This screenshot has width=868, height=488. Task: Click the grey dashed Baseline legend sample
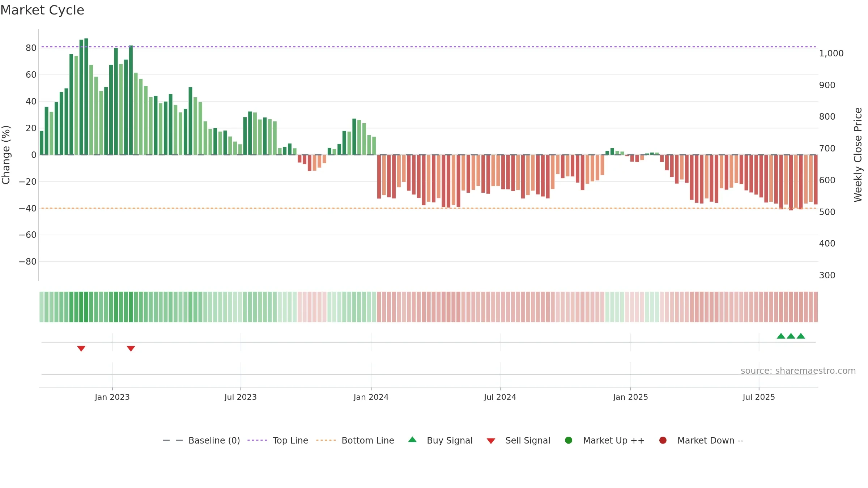point(173,440)
